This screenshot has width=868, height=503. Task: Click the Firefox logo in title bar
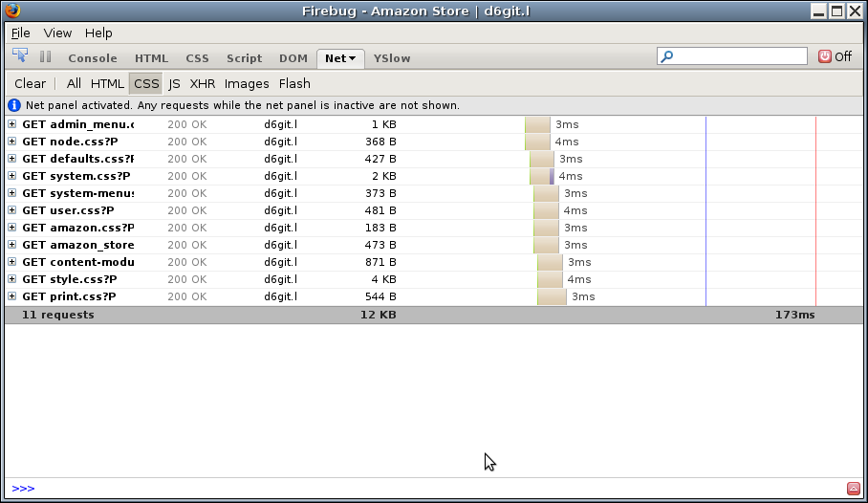12,11
